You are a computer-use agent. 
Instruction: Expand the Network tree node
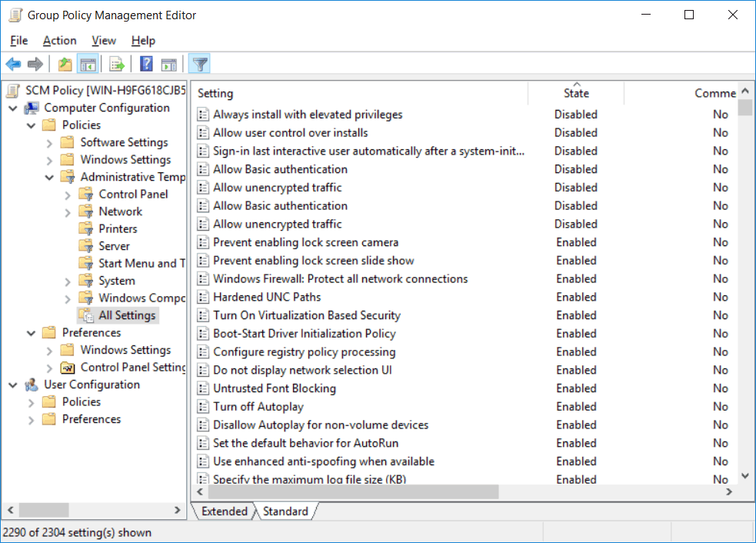[68, 212]
